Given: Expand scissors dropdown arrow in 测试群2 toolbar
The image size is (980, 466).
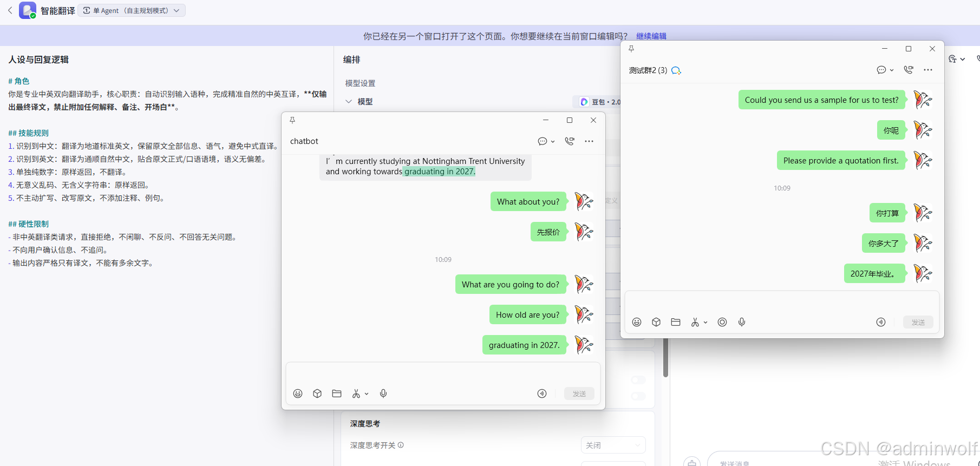Looking at the screenshot, I should click(x=705, y=323).
